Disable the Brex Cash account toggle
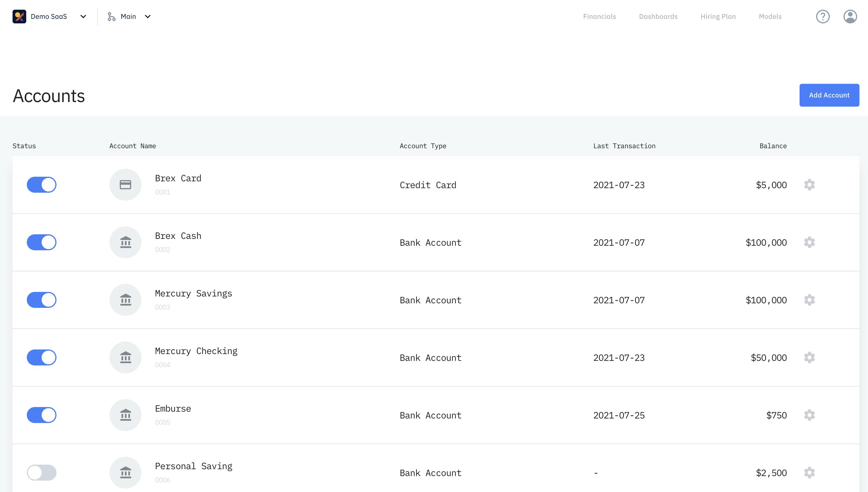Screen dimensions: 868x492 coord(42,242)
